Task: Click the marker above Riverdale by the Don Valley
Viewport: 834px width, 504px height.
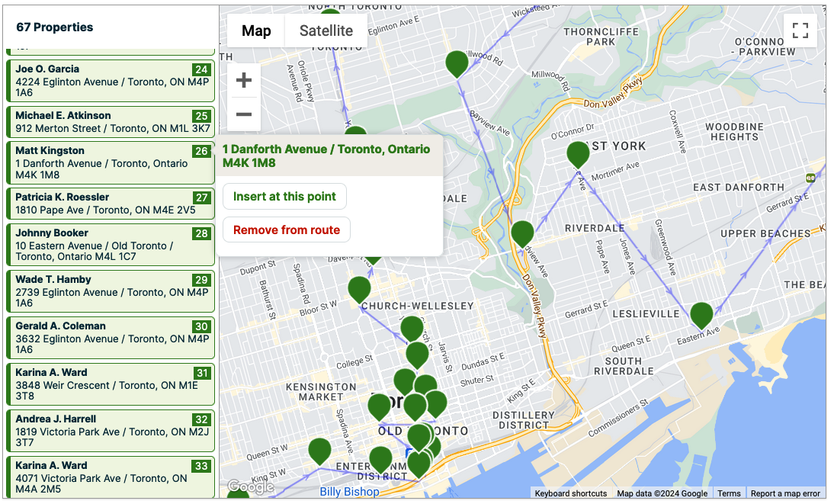Action: coord(521,233)
